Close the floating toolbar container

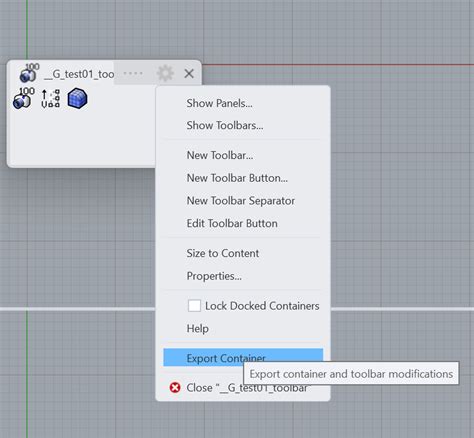189,74
